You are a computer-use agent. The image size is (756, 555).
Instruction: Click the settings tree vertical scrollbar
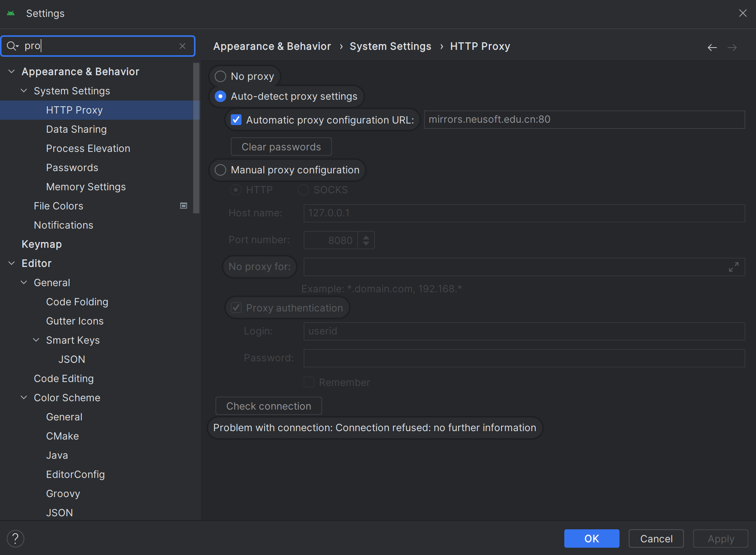(x=196, y=138)
